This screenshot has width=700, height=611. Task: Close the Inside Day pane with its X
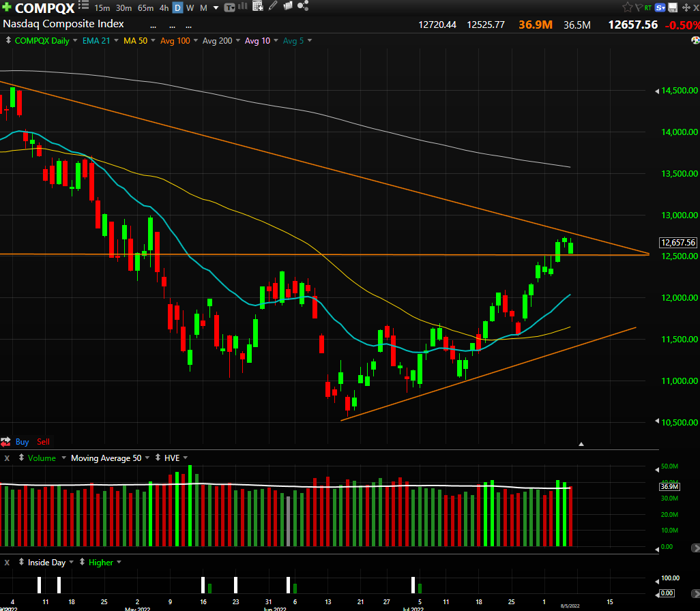coord(7,563)
